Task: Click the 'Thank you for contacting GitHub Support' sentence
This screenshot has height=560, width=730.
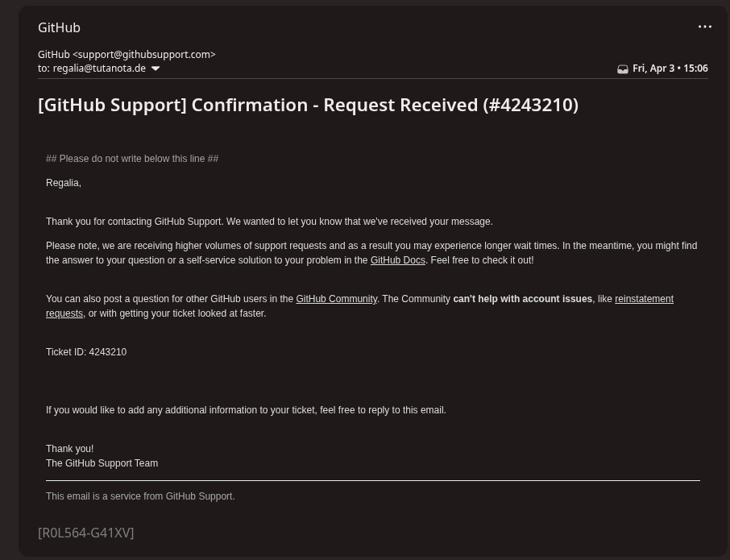Action: click(269, 222)
